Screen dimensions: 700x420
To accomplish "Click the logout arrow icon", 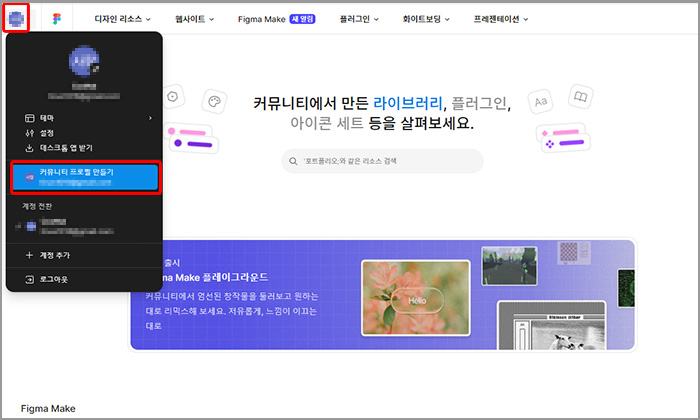I will 29,279.
